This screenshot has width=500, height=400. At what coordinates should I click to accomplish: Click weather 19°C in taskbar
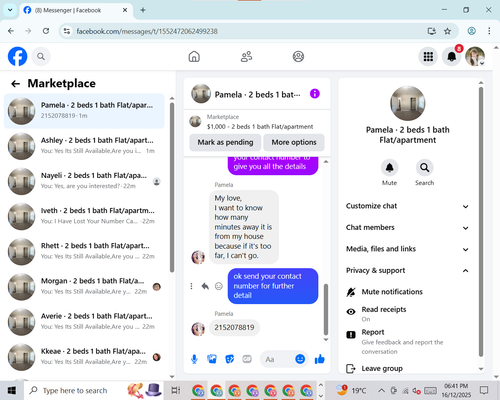tap(351, 390)
